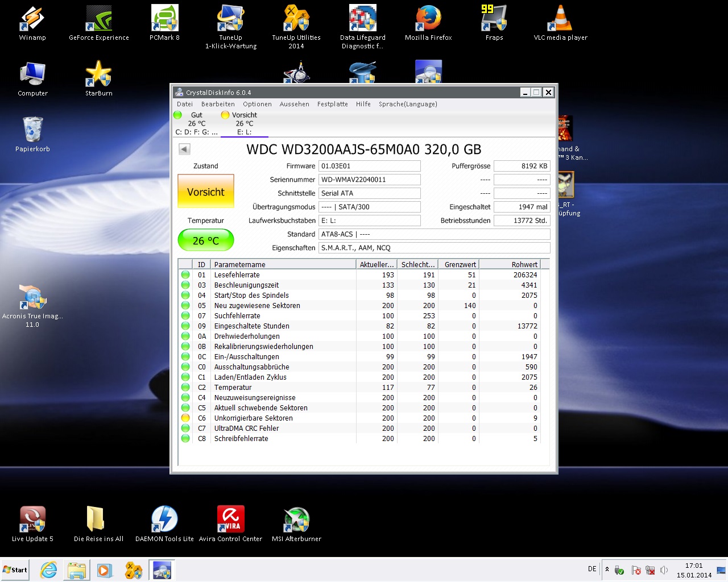Open the Hilfe menu
728x582 pixels.
[x=363, y=104]
